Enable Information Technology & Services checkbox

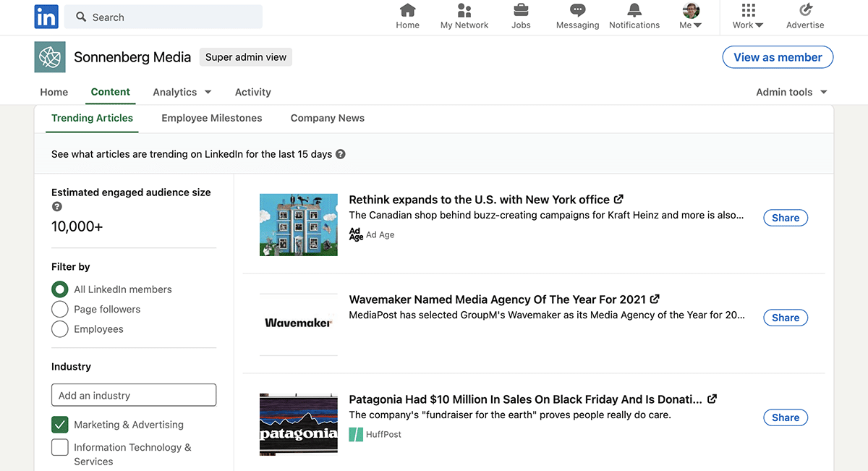(60, 448)
